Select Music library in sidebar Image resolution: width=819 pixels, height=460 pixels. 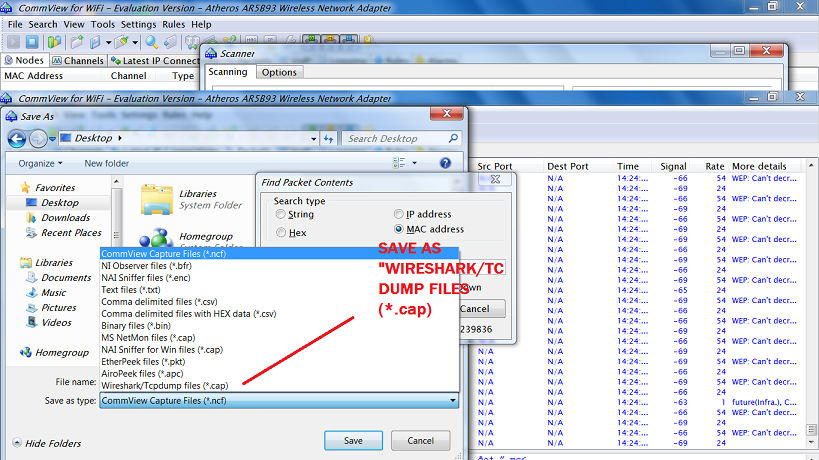tap(53, 293)
